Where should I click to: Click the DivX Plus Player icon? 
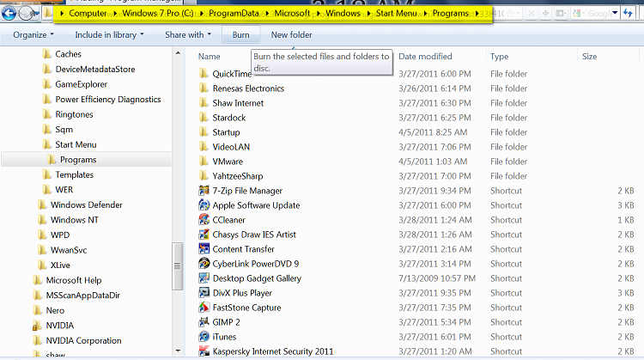(204, 293)
